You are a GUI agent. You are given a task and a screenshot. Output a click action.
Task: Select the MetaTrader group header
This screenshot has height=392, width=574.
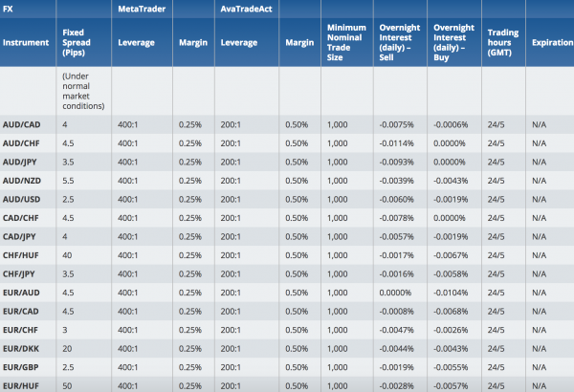pos(142,9)
